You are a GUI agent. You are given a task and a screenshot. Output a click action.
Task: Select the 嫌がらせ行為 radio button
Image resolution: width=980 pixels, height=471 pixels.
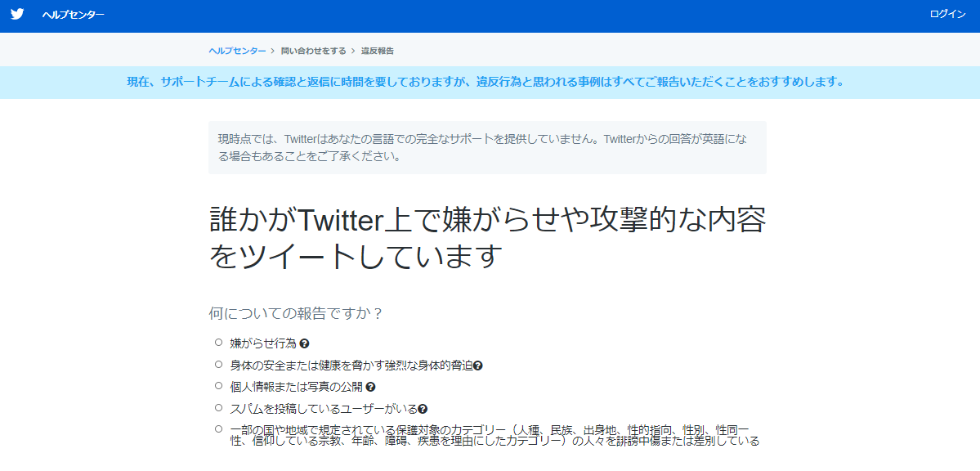coord(218,342)
